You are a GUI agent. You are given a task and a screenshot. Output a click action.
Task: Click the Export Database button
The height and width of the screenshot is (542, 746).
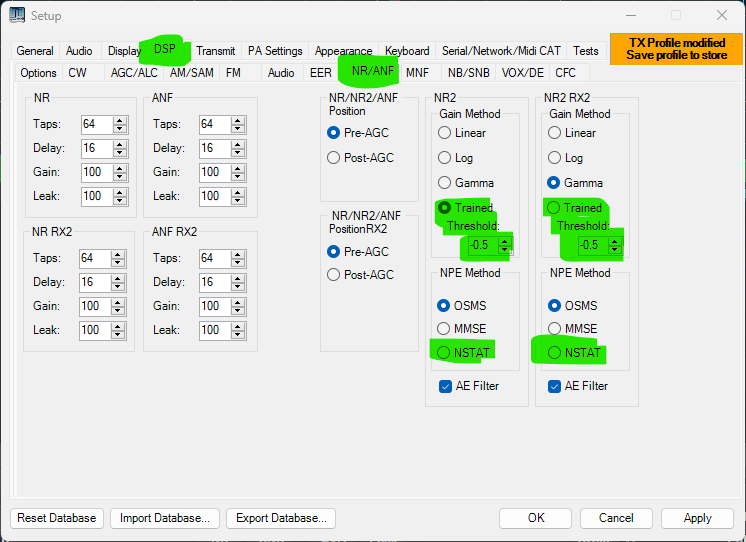280,518
